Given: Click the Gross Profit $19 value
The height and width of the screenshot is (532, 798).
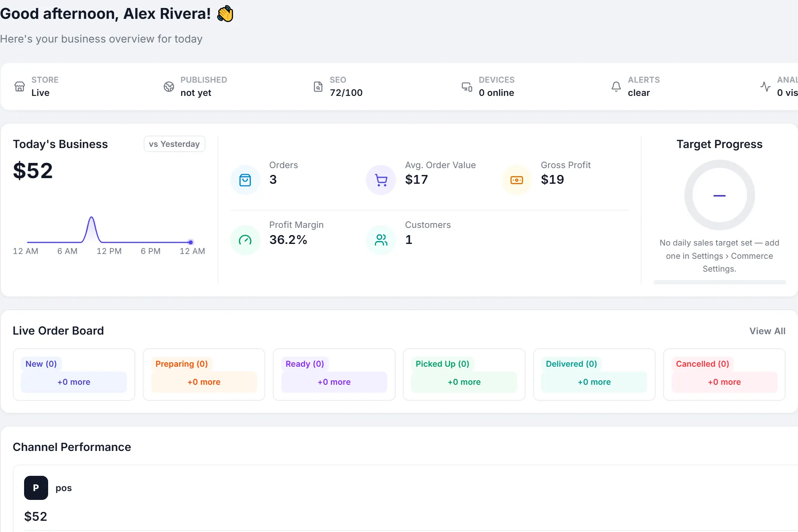Looking at the screenshot, I should click(552, 180).
